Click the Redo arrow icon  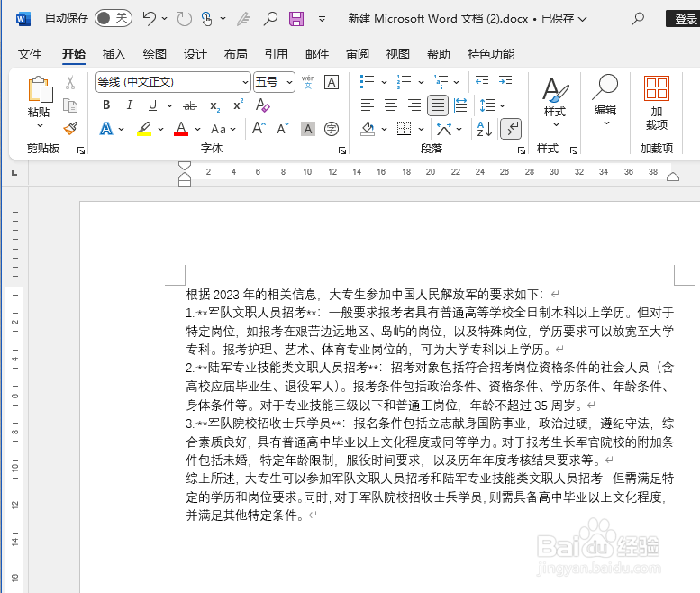[x=185, y=19]
